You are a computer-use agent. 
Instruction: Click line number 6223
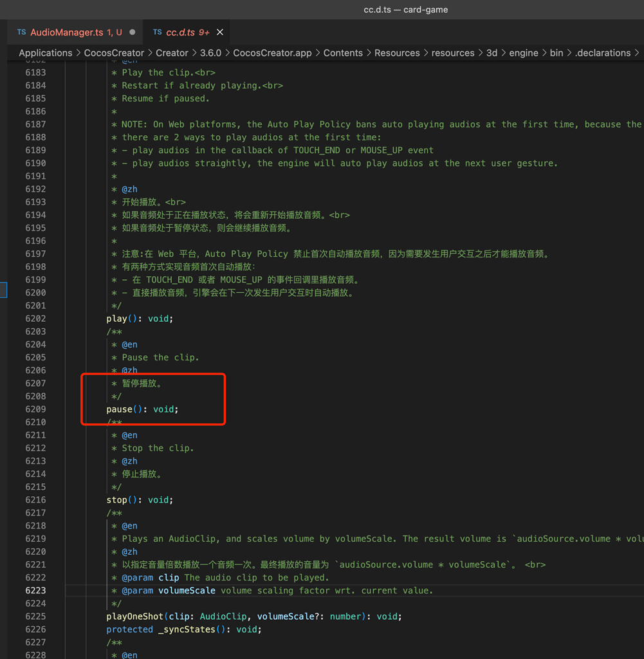click(x=35, y=591)
